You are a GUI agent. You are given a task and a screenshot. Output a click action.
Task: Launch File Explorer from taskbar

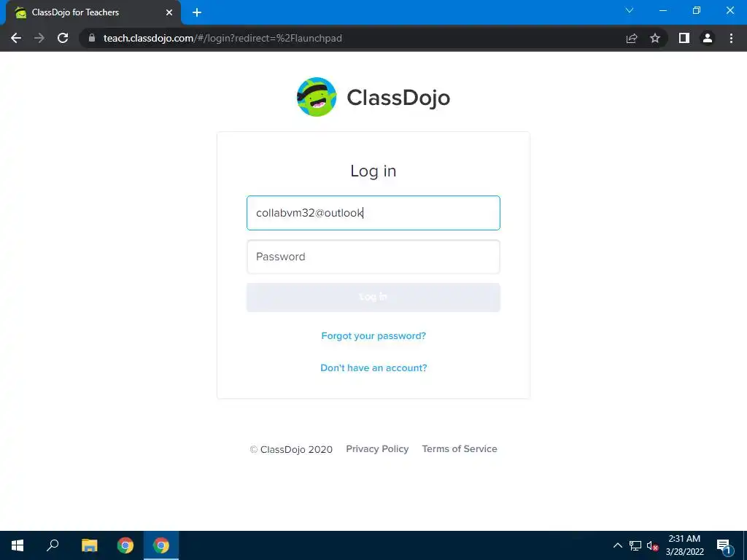point(89,545)
